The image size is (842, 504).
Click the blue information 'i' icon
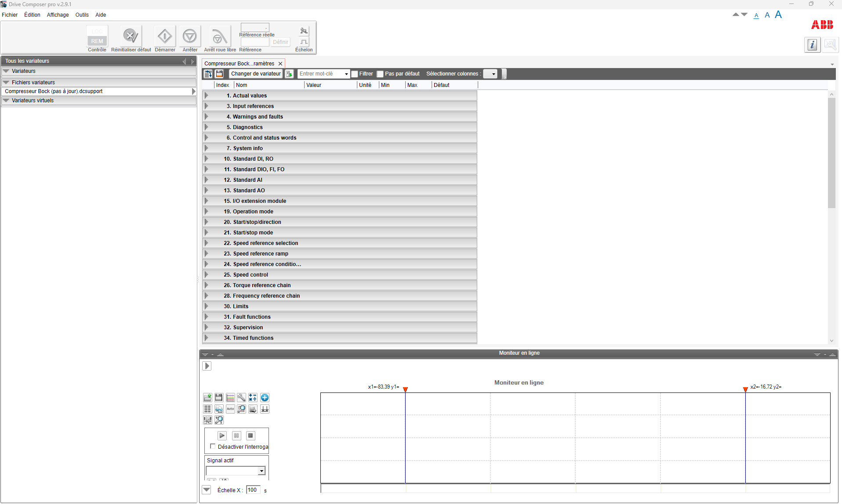coord(812,45)
